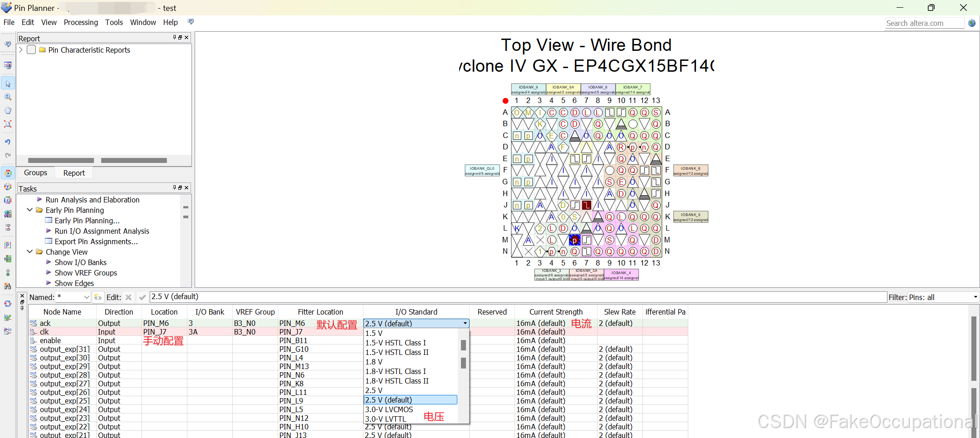Click the top messages bubble icon in sidebar
The image size is (980, 438).
(8, 44)
